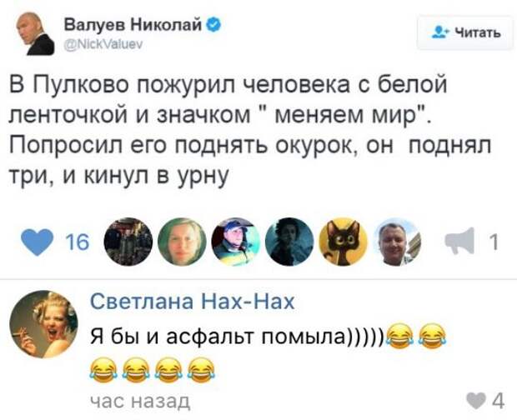Click the blue heart like icon

tap(37, 242)
